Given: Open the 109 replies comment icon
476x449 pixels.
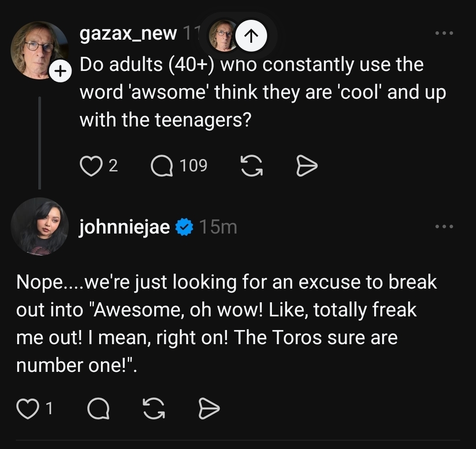Looking at the screenshot, I should coord(162,166).
